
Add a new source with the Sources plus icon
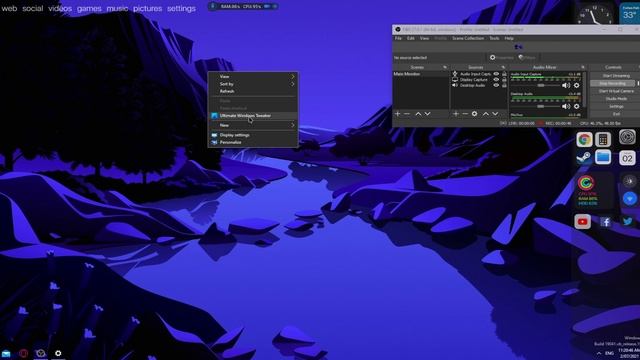click(x=456, y=114)
